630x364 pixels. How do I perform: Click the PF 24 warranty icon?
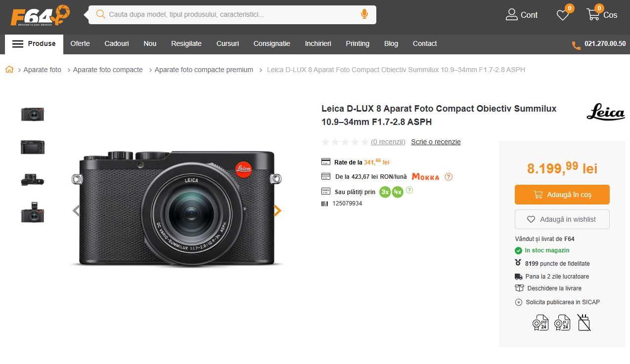coord(540,323)
